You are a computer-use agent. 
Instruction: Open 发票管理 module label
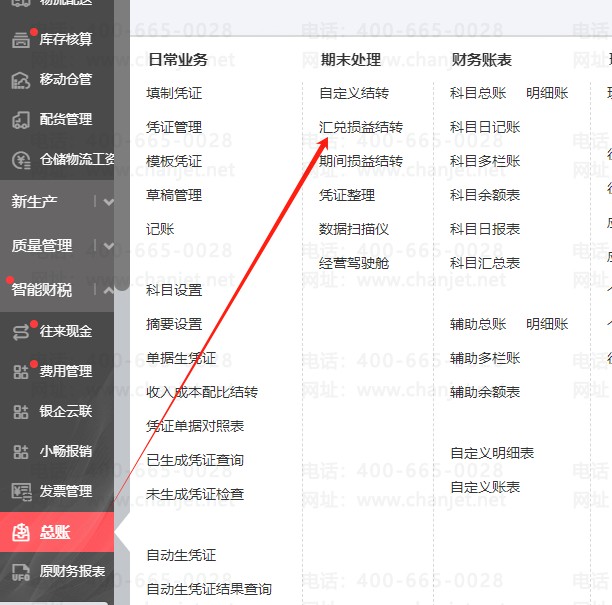[x=66, y=491]
